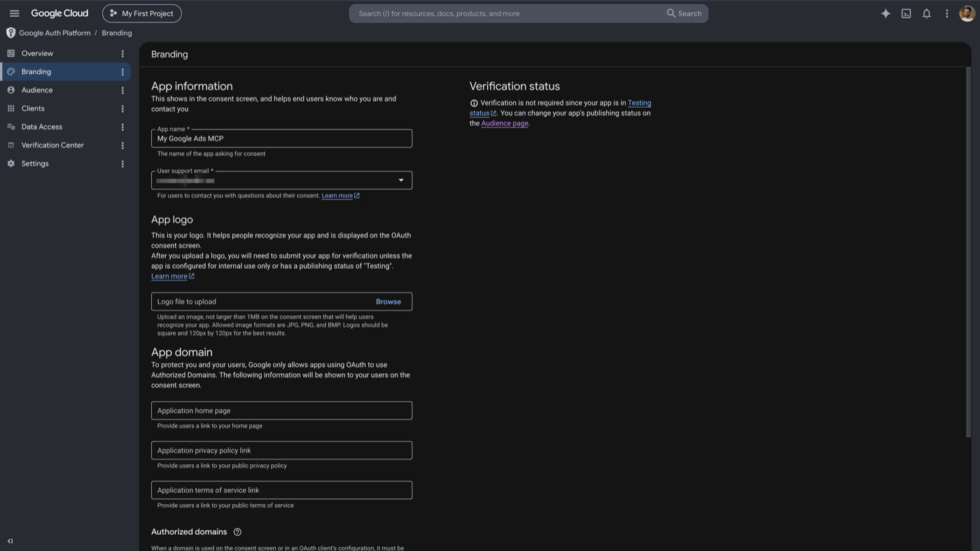Image resolution: width=980 pixels, height=551 pixels.
Task: Open the main navigation hamburger menu
Action: coord(14,13)
